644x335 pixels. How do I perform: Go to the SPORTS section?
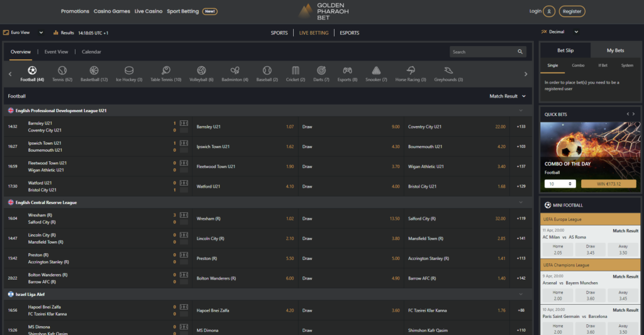279,33
